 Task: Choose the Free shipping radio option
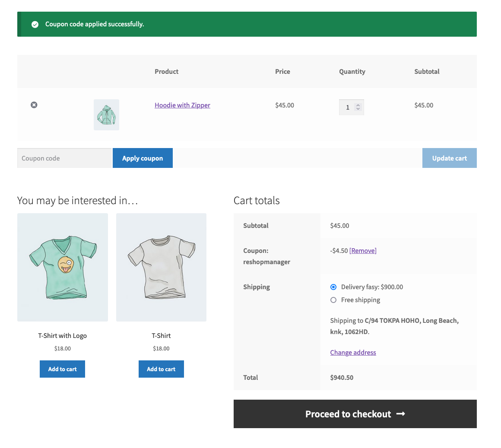333,300
